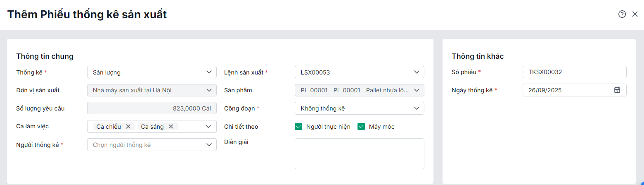
Task: Click the Thông tin chung section heading
Action: pyautogui.click(x=45, y=56)
